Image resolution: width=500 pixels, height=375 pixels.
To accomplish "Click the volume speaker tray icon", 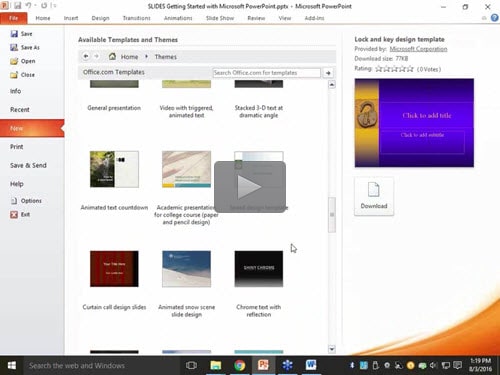I will (433, 365).
